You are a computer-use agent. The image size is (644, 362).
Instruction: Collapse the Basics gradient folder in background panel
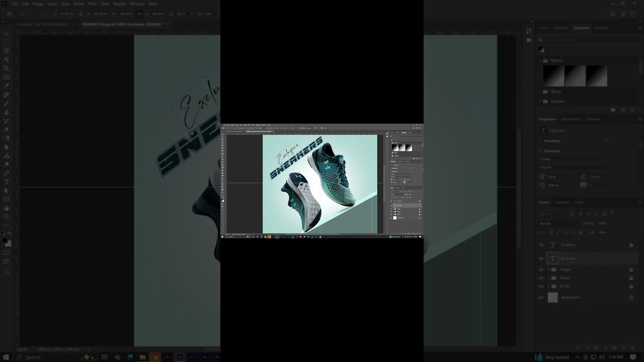[541, 60]
